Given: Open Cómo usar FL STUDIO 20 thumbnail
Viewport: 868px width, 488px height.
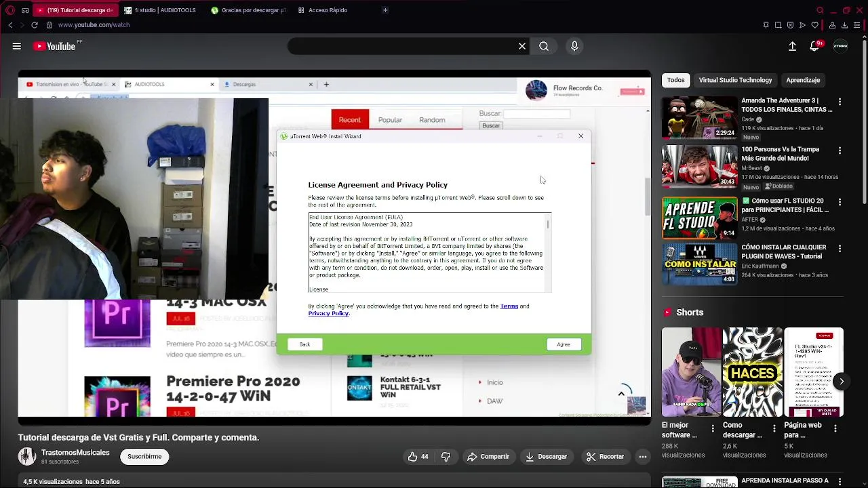Looking at the screenshot, I should pyautogui.click(x=699, y=218).
